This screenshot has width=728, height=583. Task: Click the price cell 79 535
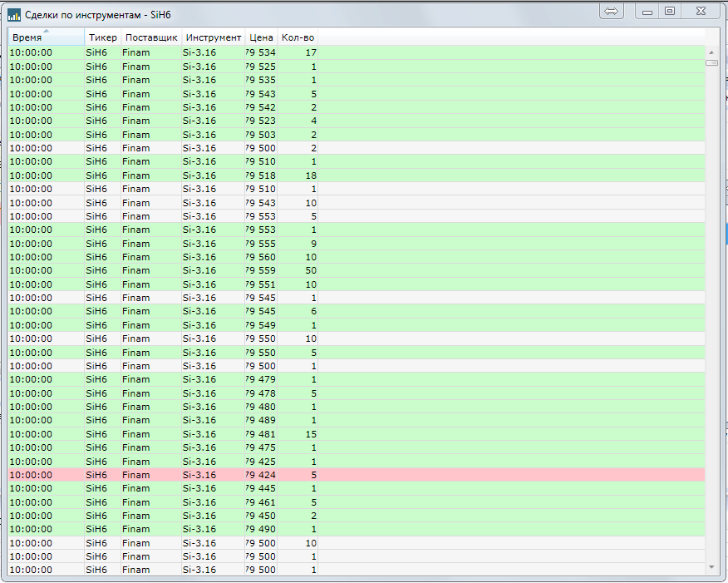click(260, 80)
